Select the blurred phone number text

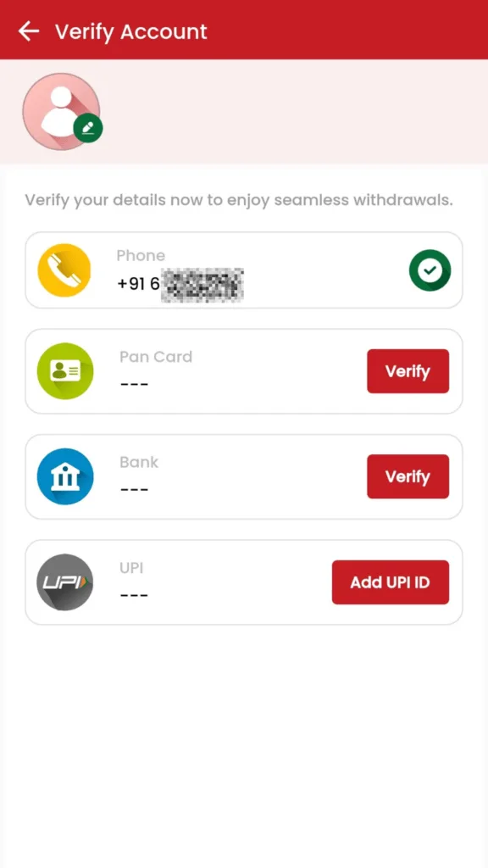coord(180,285)
